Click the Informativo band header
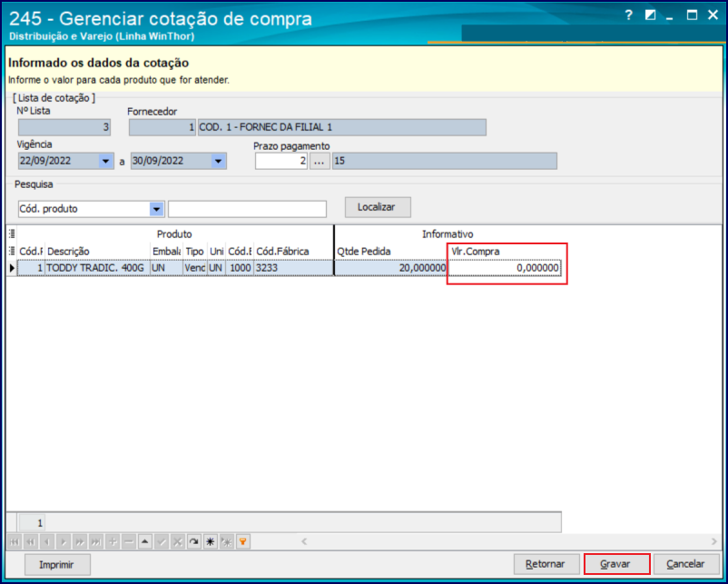The height and width of the screenshot is (584, 728). (448, 234)
